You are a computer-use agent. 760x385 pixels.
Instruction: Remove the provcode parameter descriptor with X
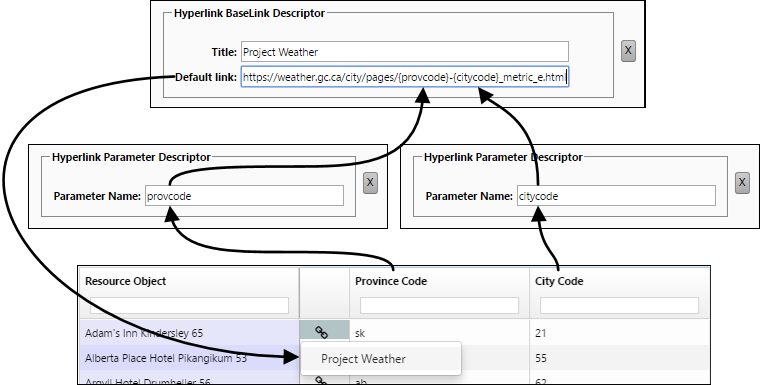tap(370, 183)
